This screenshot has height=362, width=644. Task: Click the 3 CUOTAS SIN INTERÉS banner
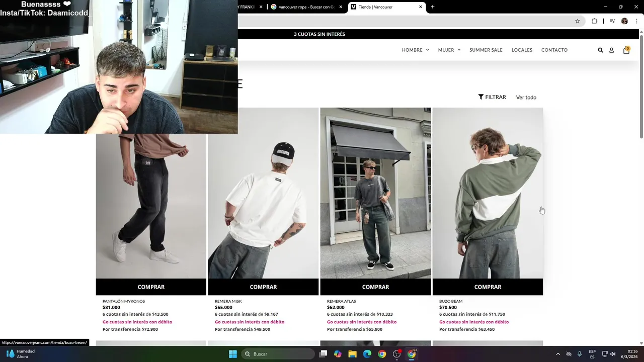[x=319, y=34]
